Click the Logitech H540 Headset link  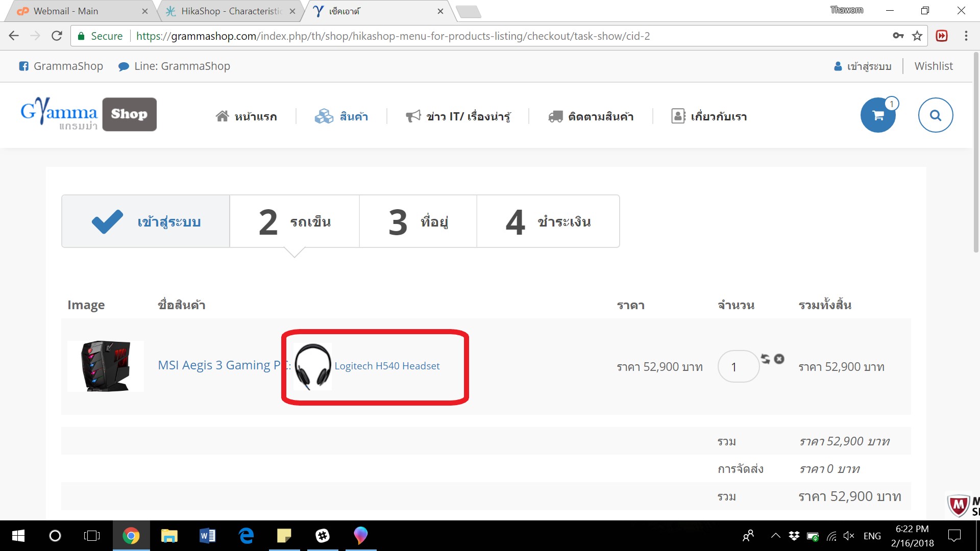[x=387, y=366]
